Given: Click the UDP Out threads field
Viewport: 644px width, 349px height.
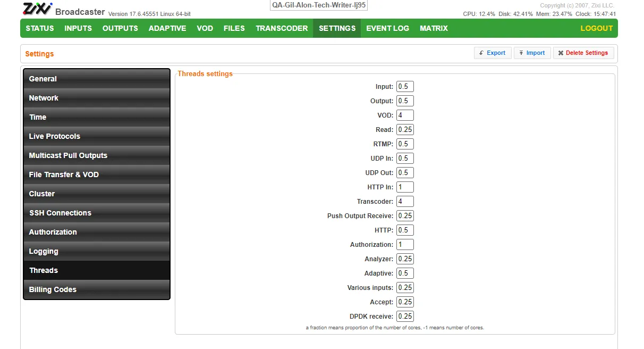Looking at the screenshot, I should [x=405, y=173].
